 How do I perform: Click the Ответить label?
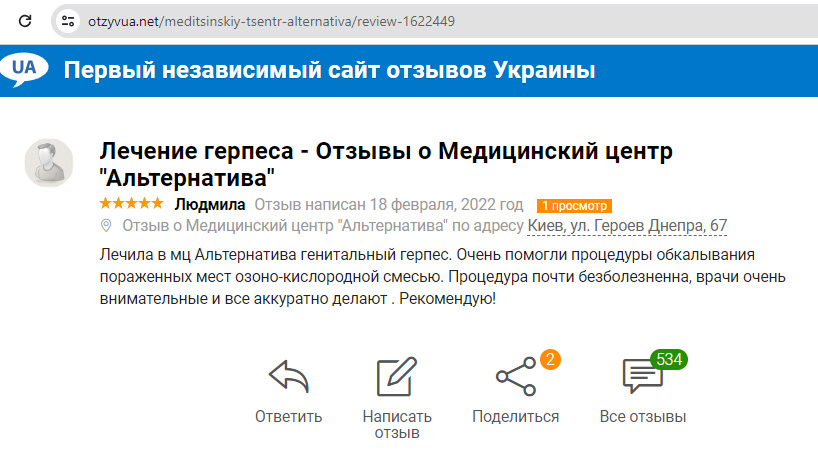point(288,417)
